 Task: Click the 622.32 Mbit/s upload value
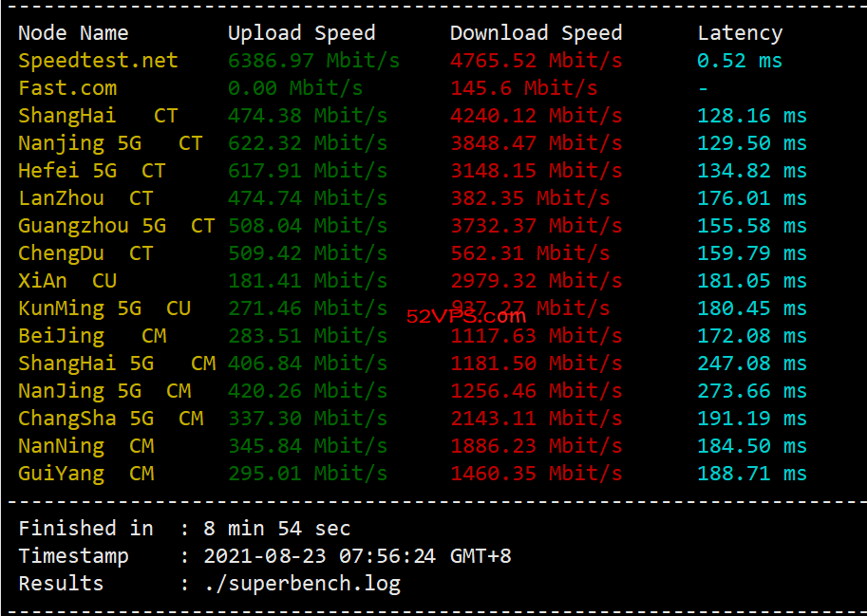(x=308, y=143)
